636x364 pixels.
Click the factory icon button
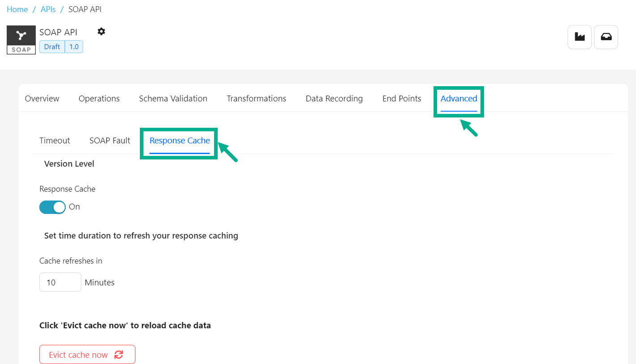580,37
